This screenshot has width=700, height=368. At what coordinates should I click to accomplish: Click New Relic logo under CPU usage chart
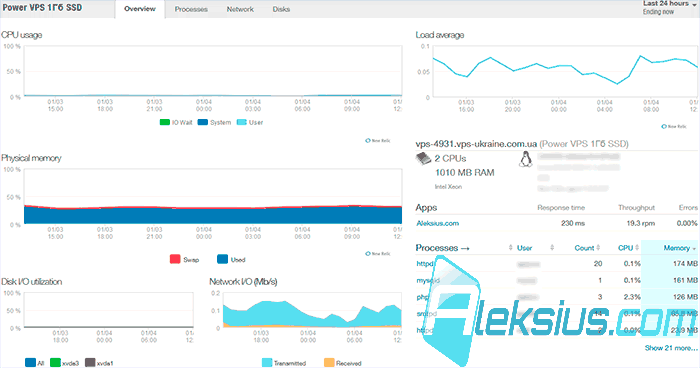click(378, 140)
